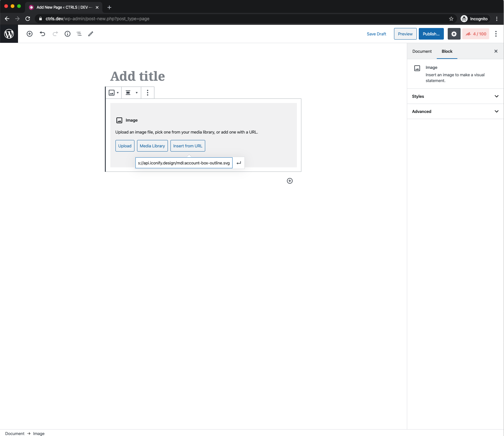Click the pencil Tools icon

pyautogui.click(x=91, y=34)
